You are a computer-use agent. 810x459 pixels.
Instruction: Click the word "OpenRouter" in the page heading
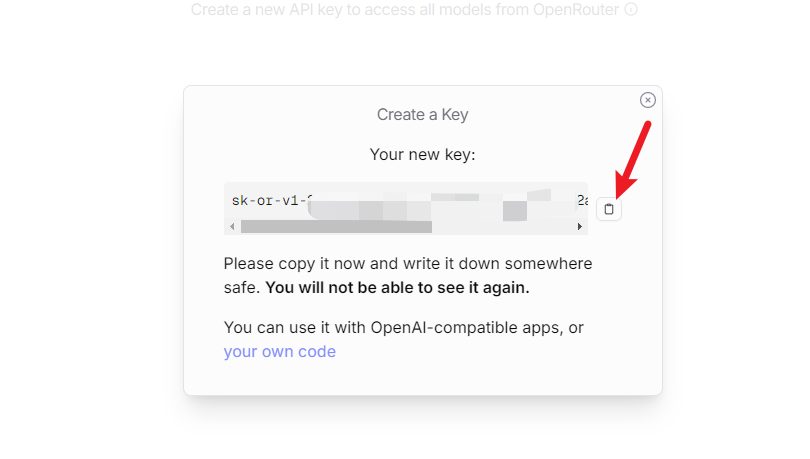(576, 9)
